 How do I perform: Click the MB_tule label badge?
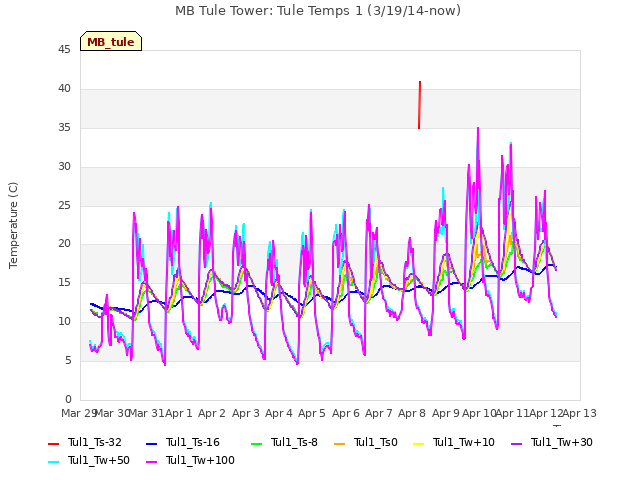(x=111, y=41)
